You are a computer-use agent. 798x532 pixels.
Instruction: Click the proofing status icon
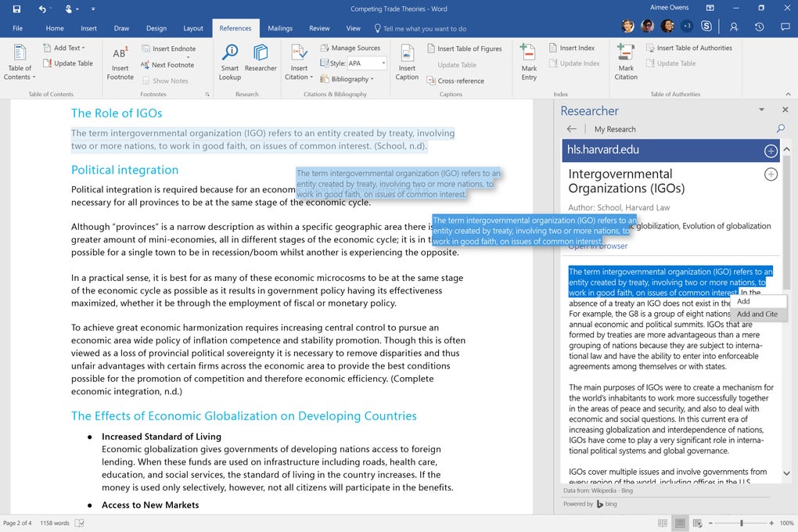[x=79, y=523]
